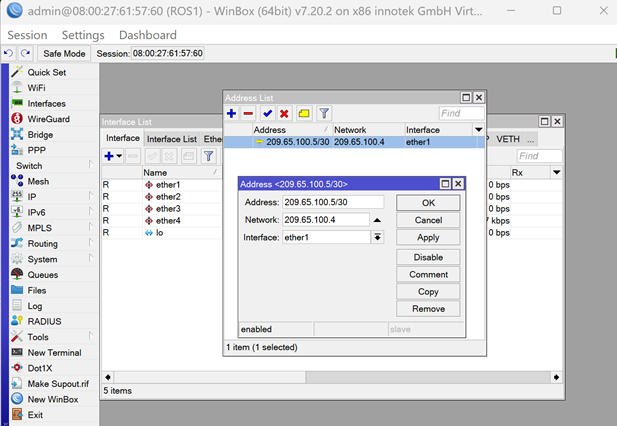Viewport: 617px width, 426px height.
Task: Click the blue checkmark enable icon in Address List
Action: pyautogui.click(x=267, y=114)
